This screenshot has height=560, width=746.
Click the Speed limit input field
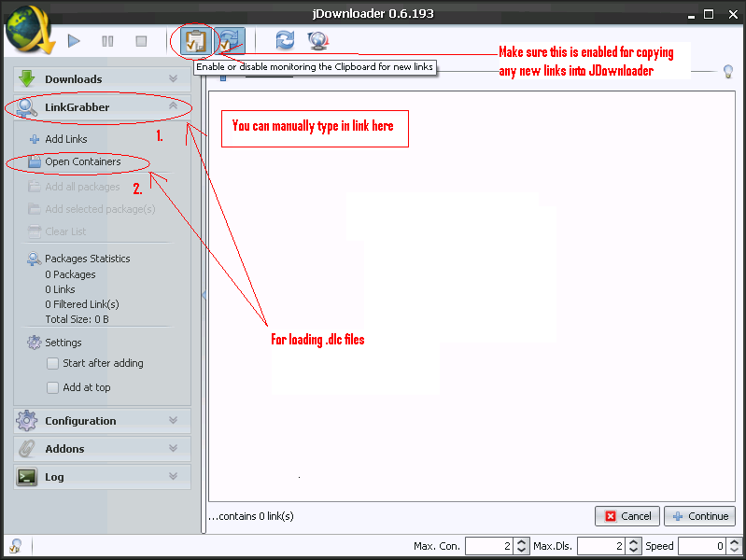703,546
